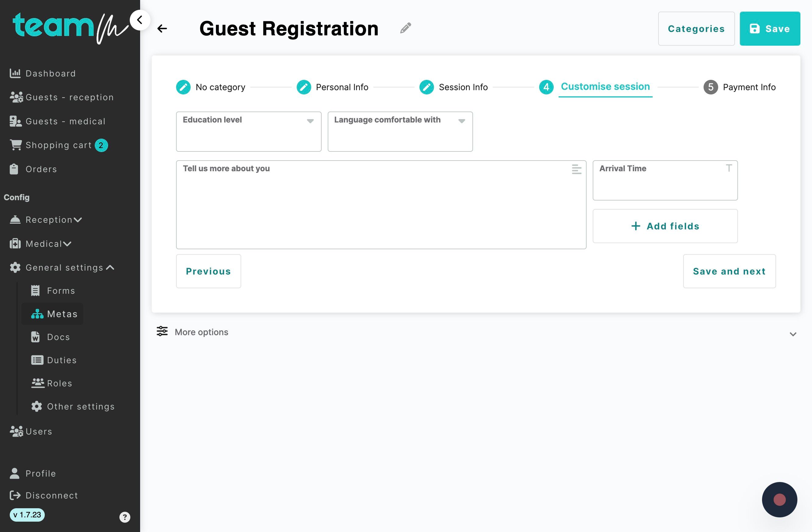Click the Disconnect logout icon
Screen dimensions: 812x532
pos(15,495)
